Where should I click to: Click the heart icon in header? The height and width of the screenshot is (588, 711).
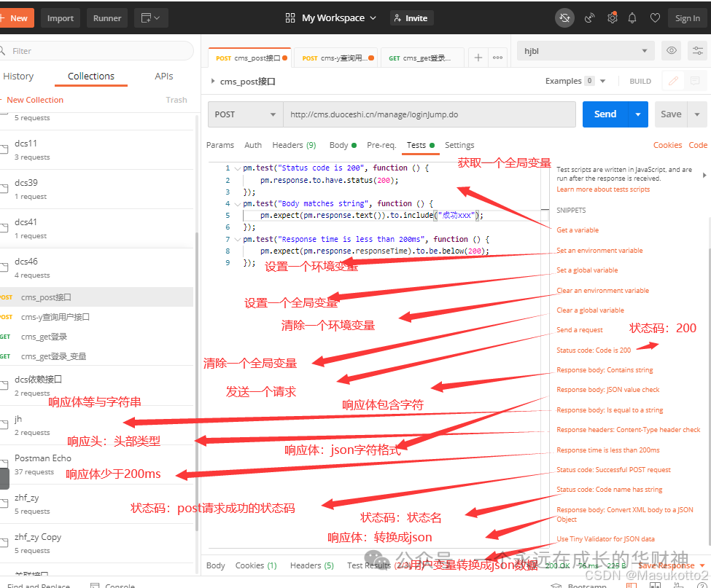655,18
